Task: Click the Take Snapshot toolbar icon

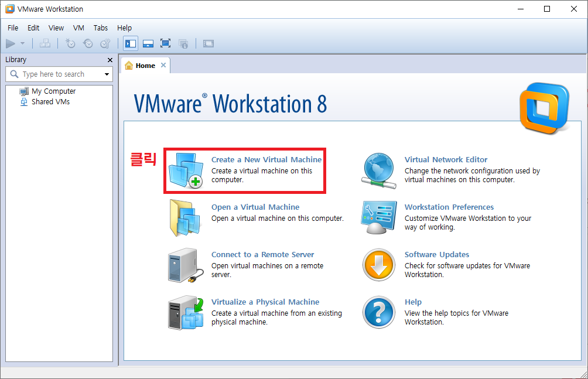Action: click(x=70, y=43)
